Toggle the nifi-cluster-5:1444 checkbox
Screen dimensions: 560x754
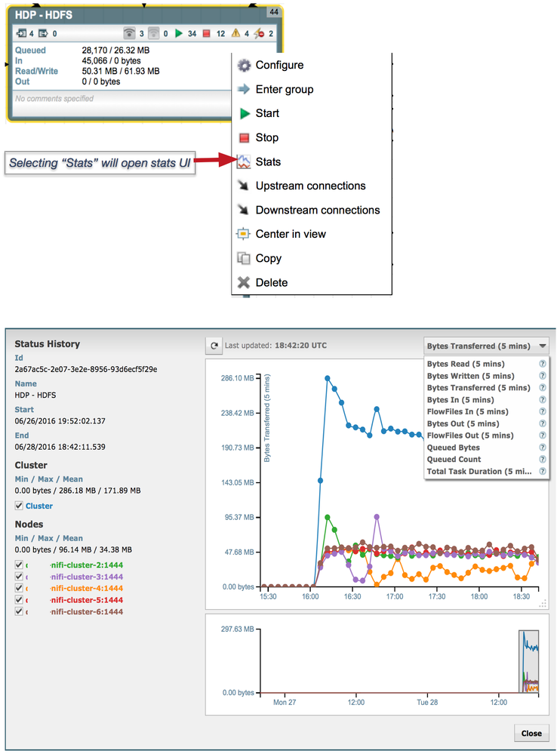click(19, 599)
